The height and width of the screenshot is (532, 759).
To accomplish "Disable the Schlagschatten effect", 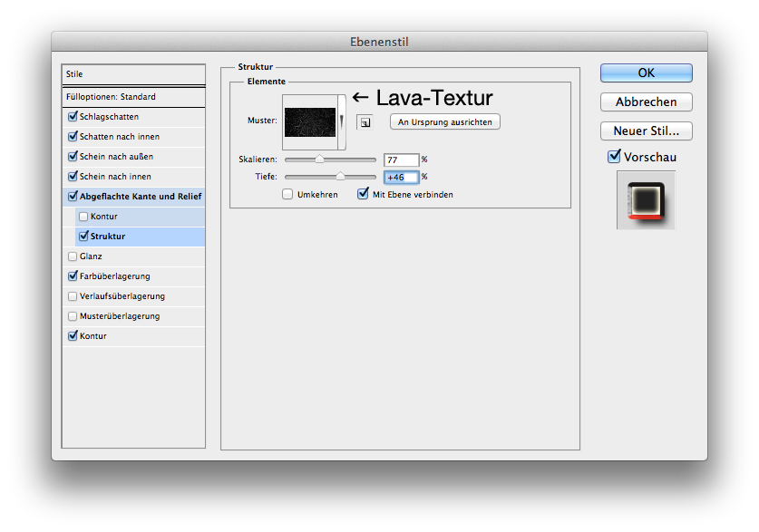I will point(73,117).
